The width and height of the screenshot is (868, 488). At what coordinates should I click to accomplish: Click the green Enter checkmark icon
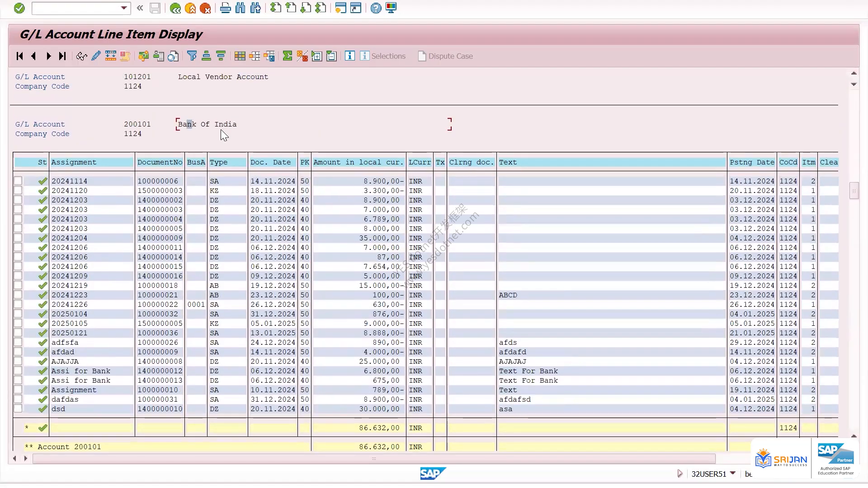19,8
